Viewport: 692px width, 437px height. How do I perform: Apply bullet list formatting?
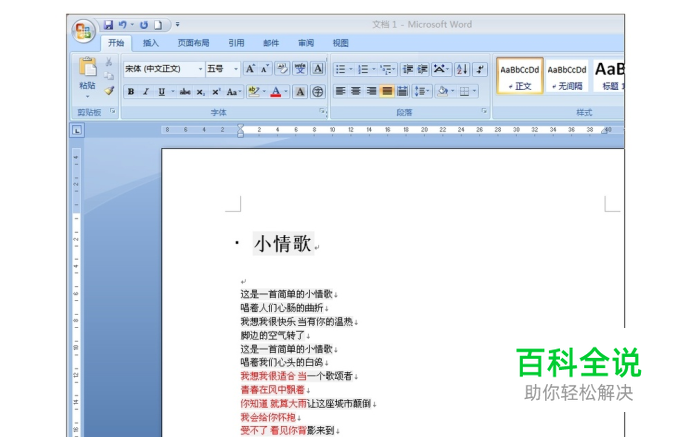tap(341, 69)
